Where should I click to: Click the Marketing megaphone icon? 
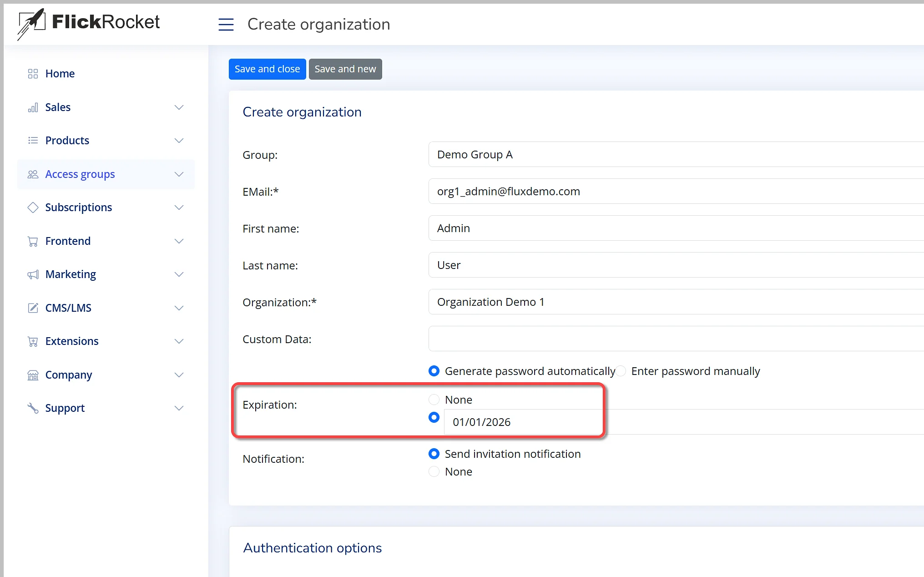pos(33,274)
